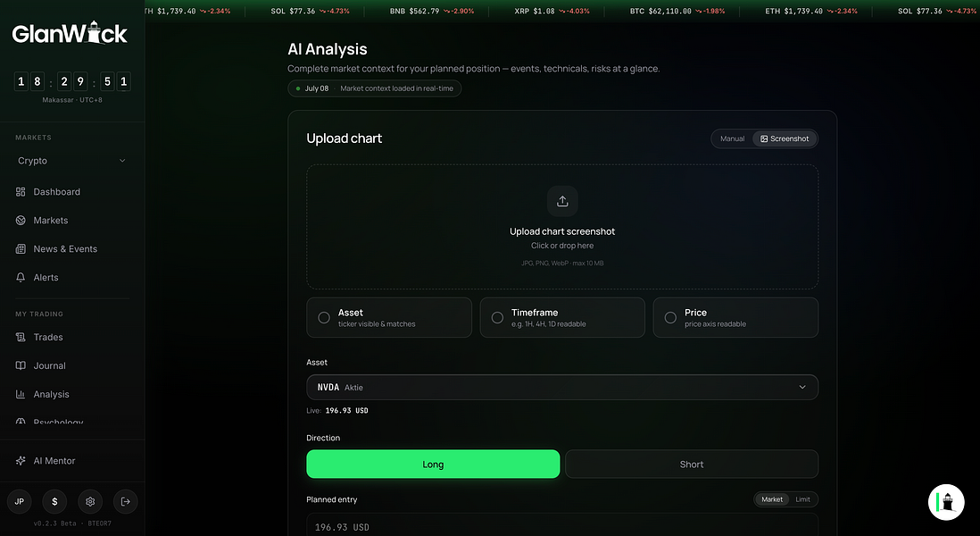This screenshot has width=980, height=536.
Task: Click the Planned entry price field
Action: [562, 526]
